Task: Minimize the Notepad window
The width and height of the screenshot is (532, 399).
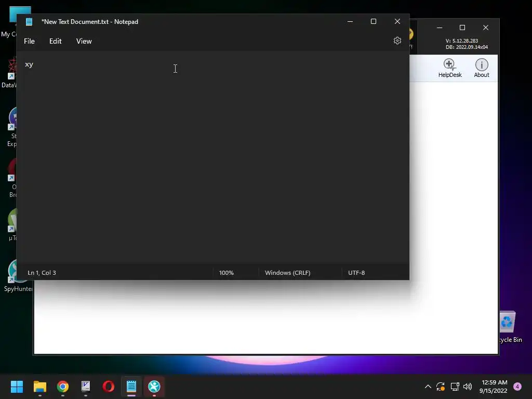Action: click(x=350, y=21)
